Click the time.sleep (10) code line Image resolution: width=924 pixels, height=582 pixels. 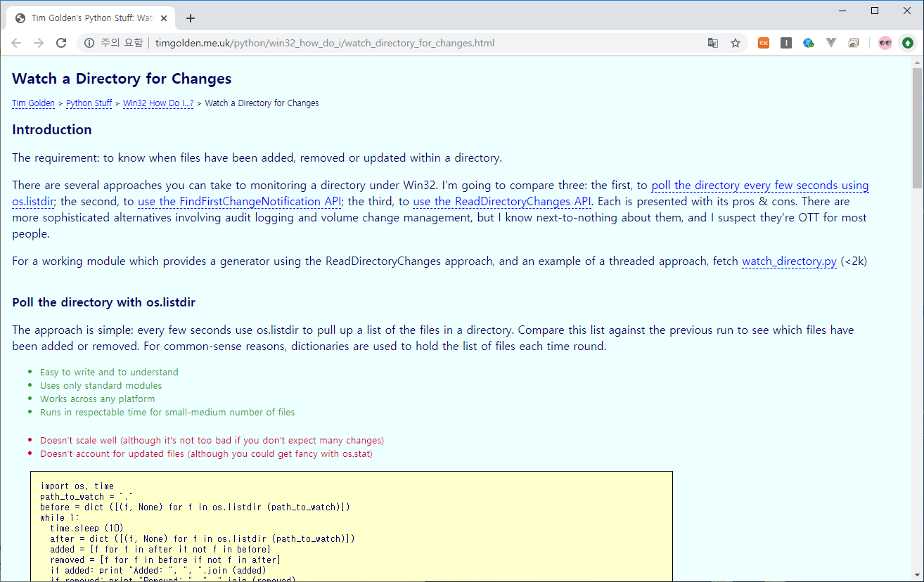(x=87, y=528)
